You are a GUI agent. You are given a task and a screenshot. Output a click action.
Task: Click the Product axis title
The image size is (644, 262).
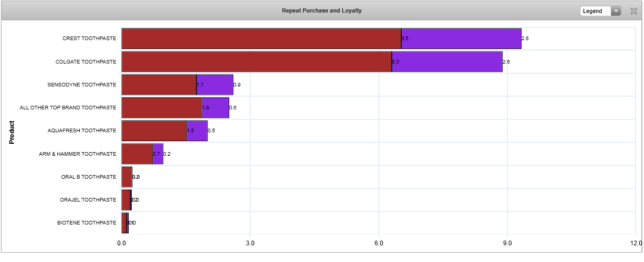tap(11, 132)
